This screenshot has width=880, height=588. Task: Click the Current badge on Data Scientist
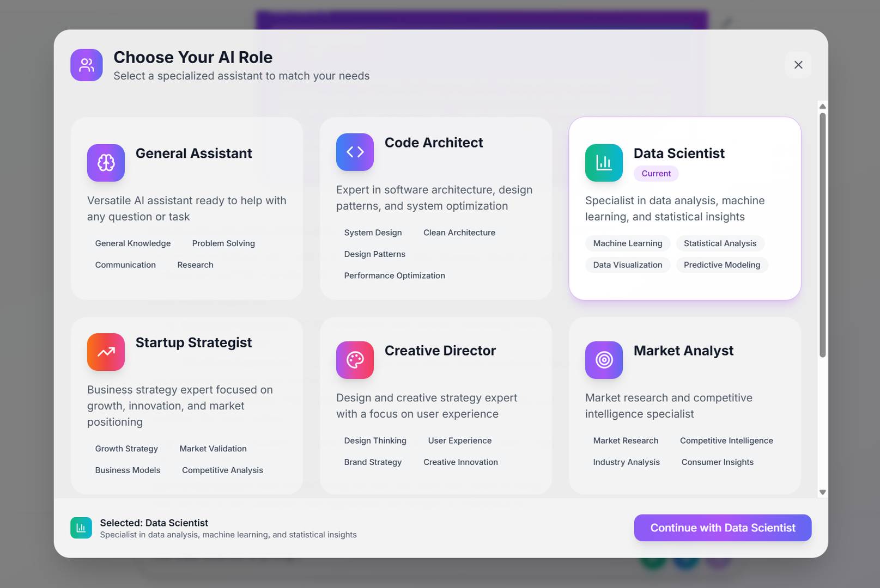pos(656,174)
